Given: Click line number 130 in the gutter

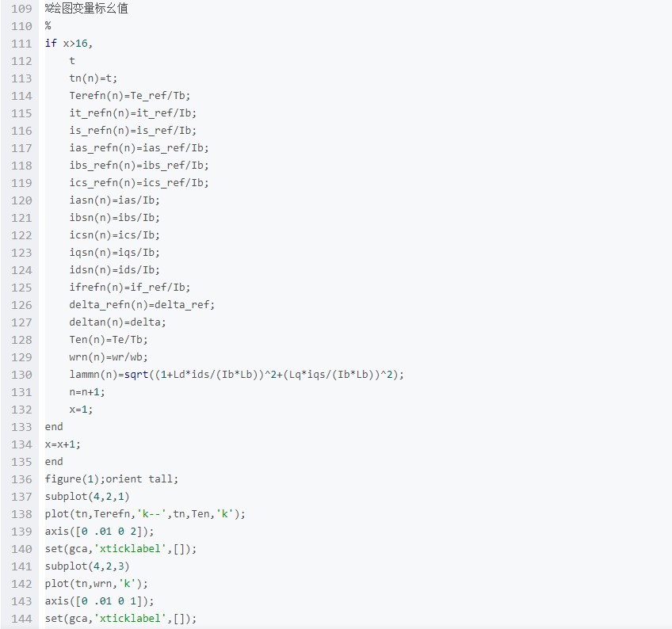Looking at the screenshot, I should 21,375.
